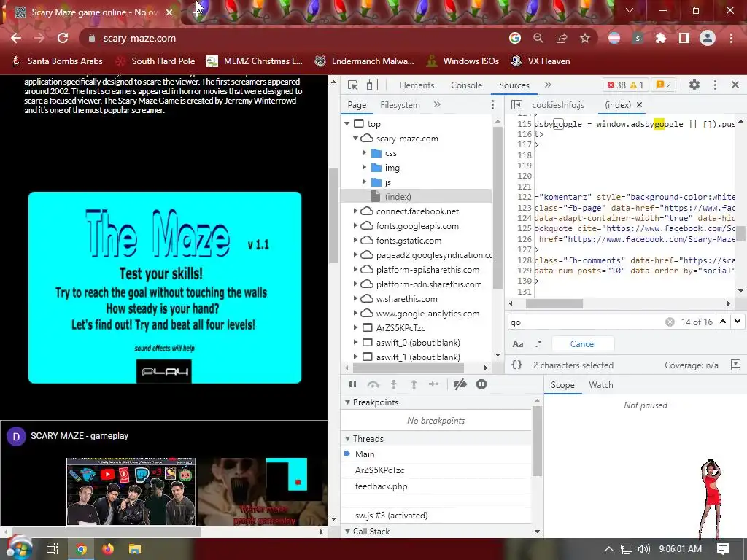Clear the search field text
The image size is (747, 560).
(670, 322)
